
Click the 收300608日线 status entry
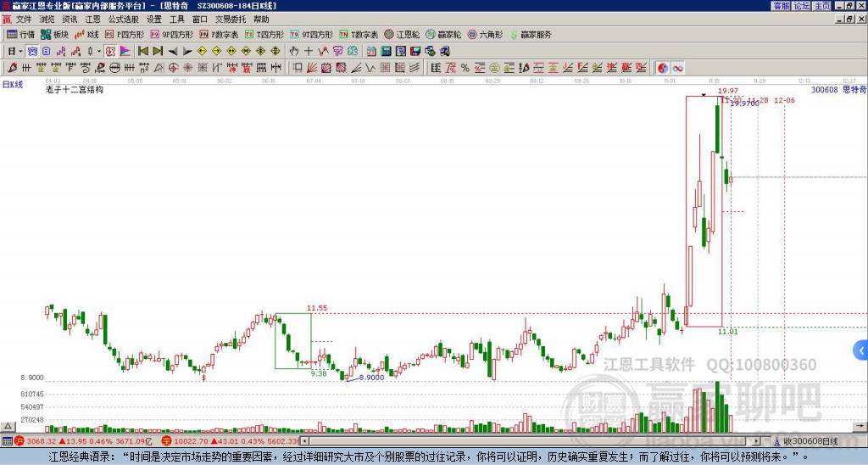point(810,441)
